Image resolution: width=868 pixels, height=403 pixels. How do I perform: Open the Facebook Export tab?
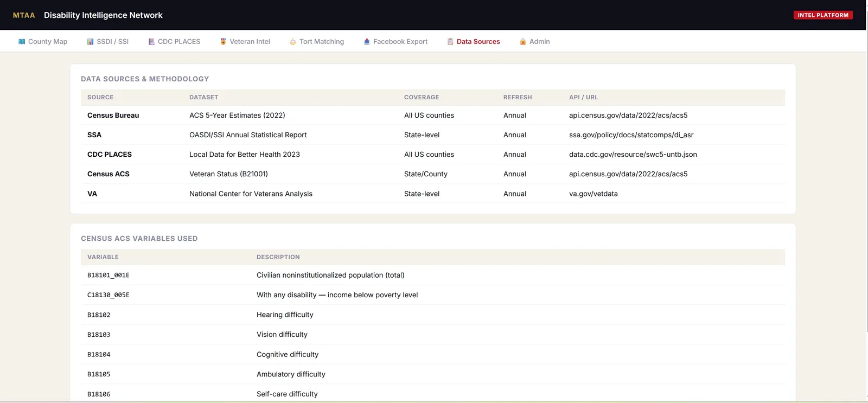click(x=395, y=42)
